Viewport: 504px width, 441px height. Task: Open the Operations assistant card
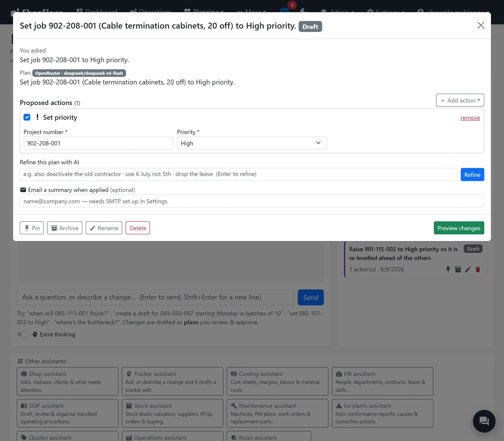coord(173,437)
